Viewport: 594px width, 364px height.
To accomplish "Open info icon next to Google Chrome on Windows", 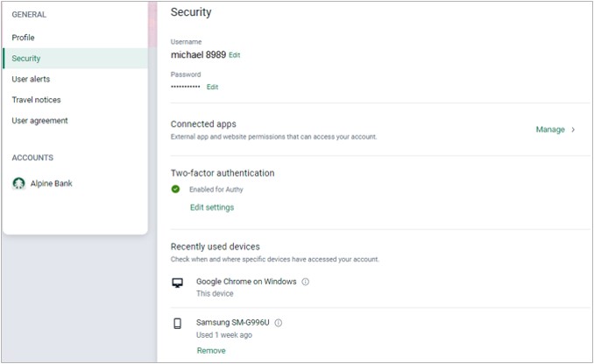I will 306,282.
